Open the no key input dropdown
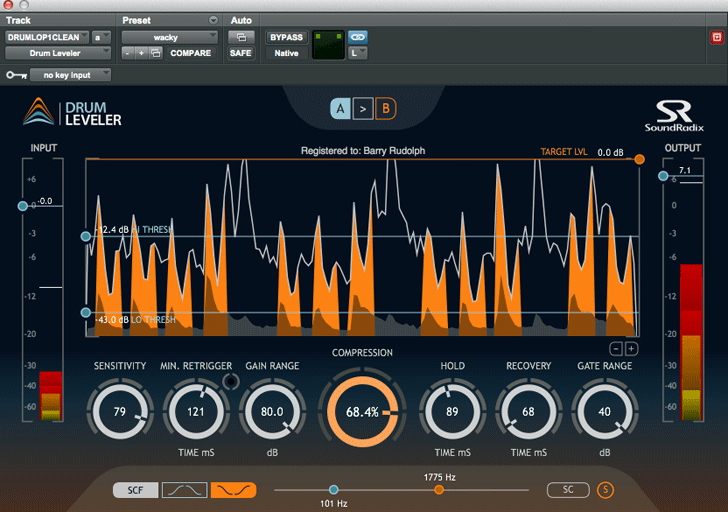The height and width of the screenshot is (512, 728). click(71, 75)
